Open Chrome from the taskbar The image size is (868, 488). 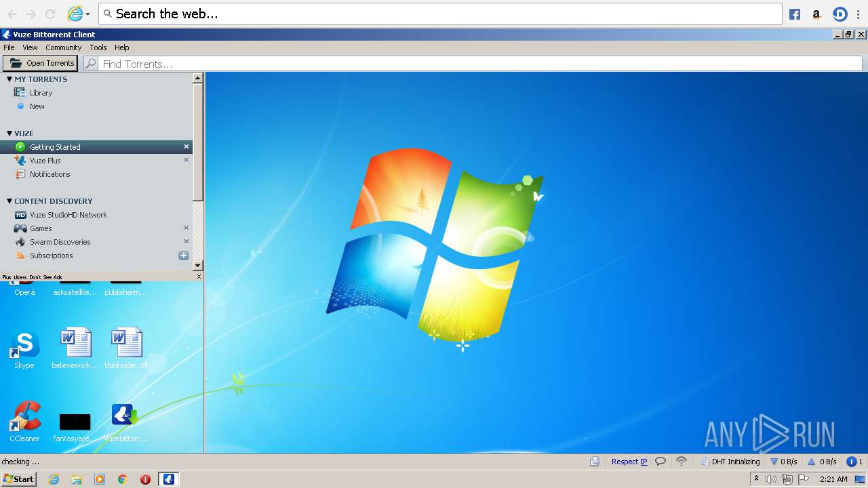123,479
